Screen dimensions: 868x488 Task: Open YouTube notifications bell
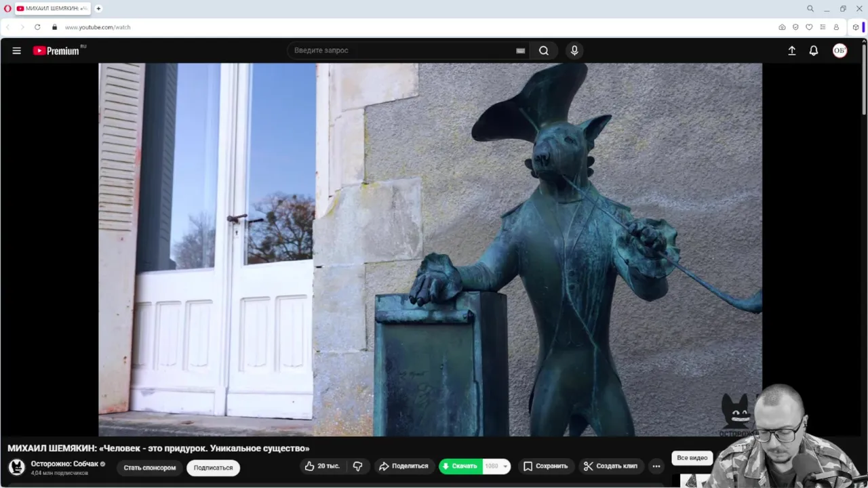coord(814,51)
